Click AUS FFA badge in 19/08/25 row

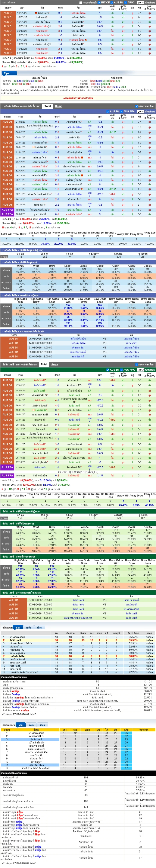coord(7,210)
